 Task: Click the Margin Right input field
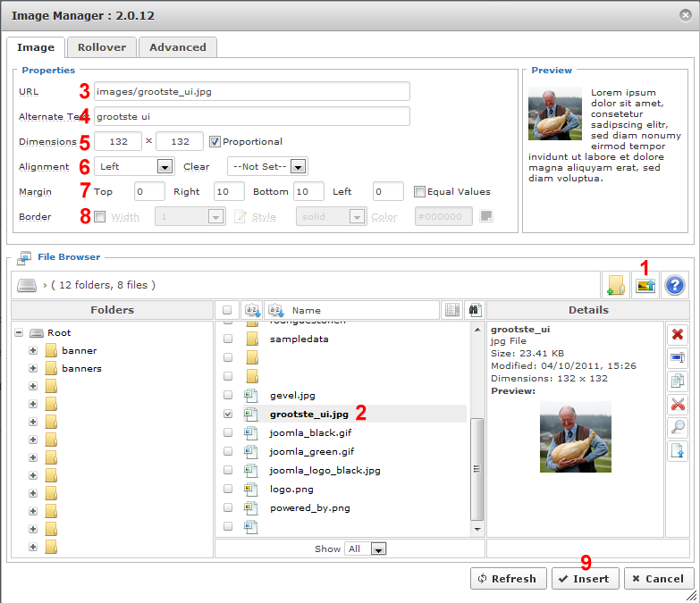point(229,191)
